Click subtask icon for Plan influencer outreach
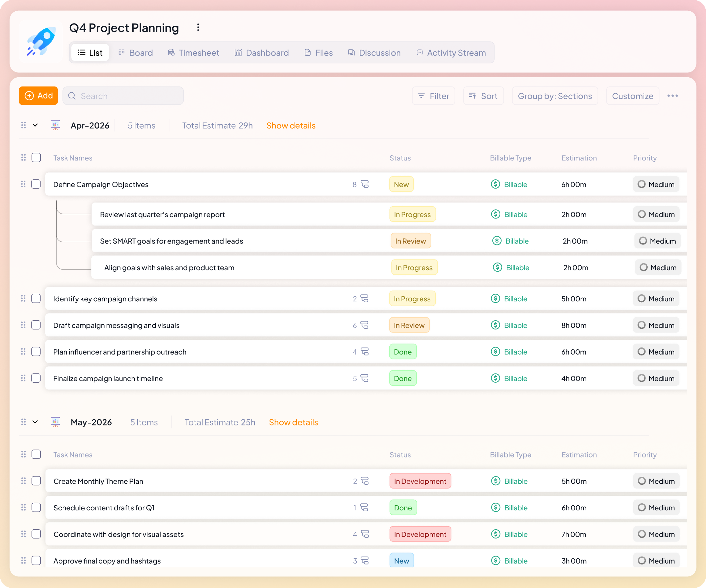The width and height of the screenshot is (706, 588). tap(365, 352)
